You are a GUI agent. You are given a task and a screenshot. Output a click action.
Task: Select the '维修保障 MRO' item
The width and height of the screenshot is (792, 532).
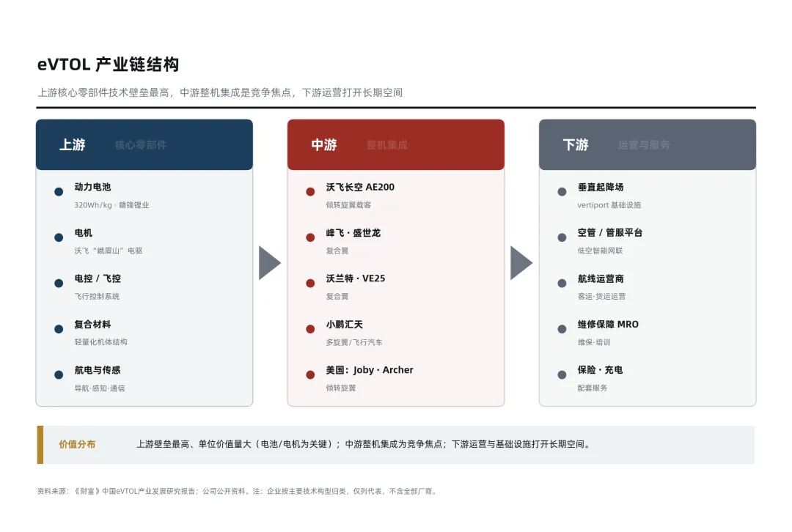coord(608,325)
